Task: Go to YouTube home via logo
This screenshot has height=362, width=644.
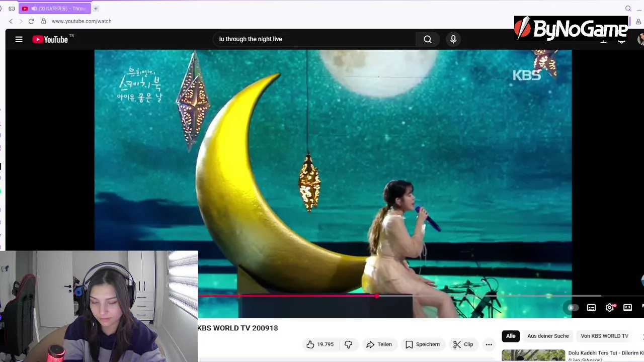Action: tap(50, 39)
